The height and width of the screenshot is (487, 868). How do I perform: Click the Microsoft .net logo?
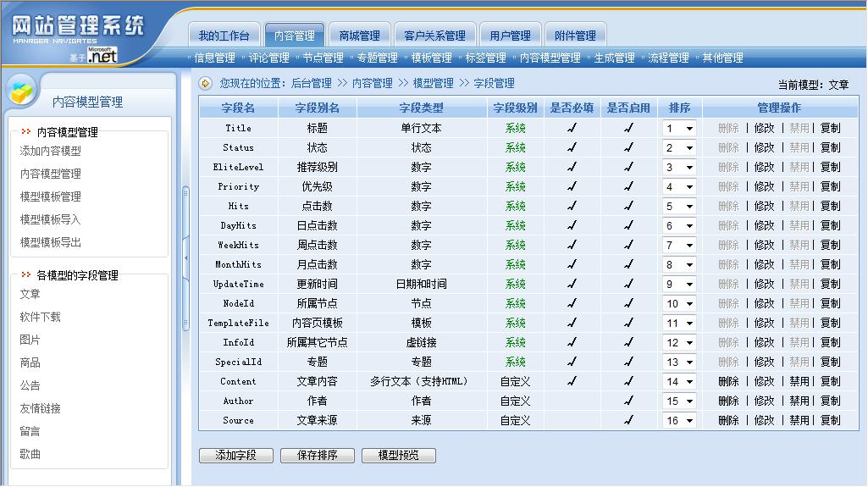tap(102, 56)
